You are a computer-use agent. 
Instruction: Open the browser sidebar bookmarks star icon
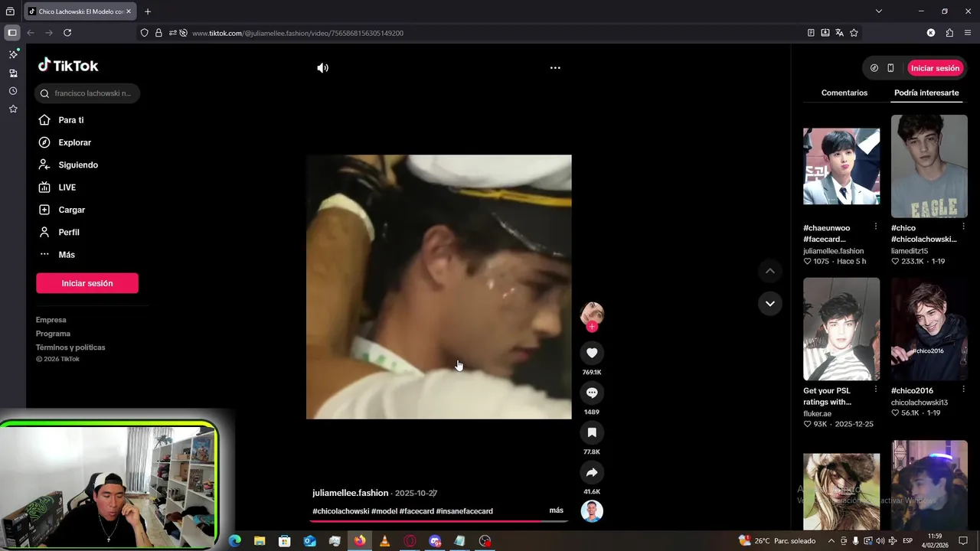point(13,109)
